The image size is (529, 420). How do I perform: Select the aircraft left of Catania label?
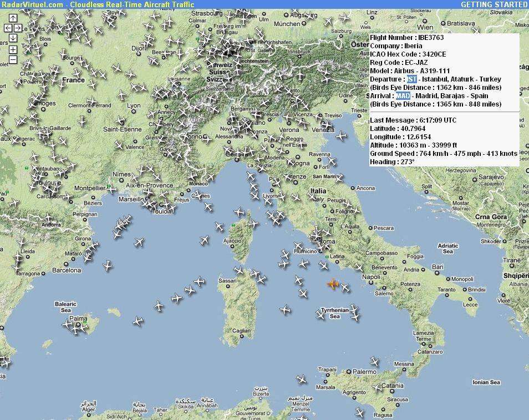click(377, 388)
